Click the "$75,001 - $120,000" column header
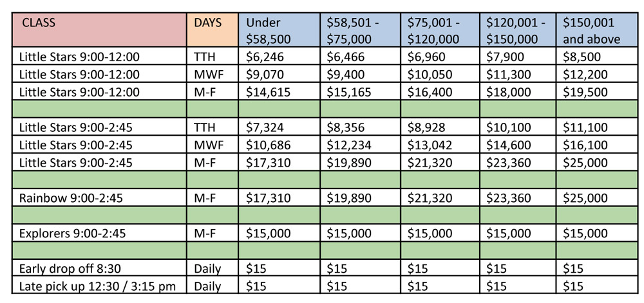 (x=439, y=30)
